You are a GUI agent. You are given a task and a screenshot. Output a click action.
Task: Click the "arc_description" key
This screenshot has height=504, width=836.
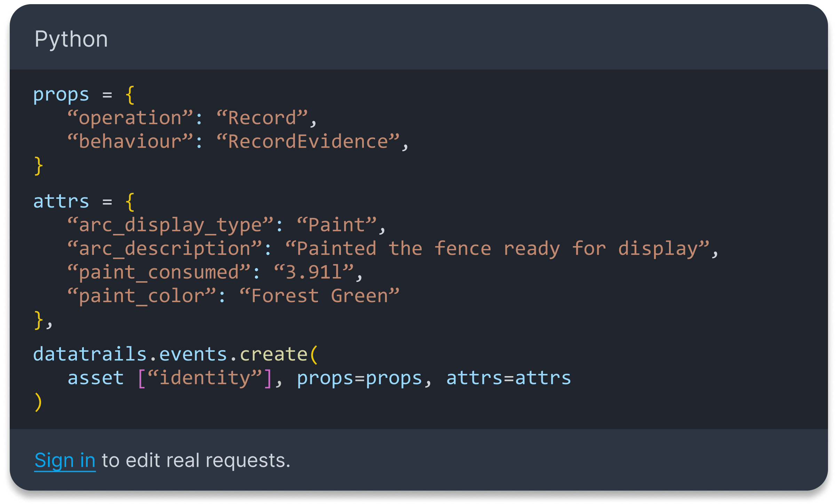tap(165, 249)
